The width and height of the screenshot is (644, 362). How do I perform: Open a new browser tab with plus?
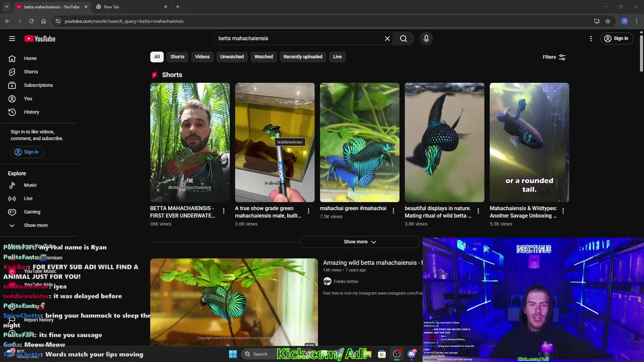[178, 7]
